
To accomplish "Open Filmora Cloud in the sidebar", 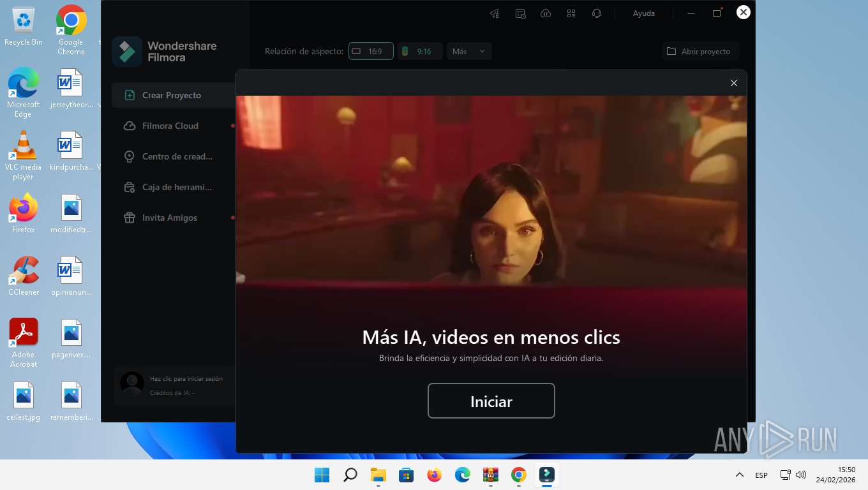I will tap(174, 126).
